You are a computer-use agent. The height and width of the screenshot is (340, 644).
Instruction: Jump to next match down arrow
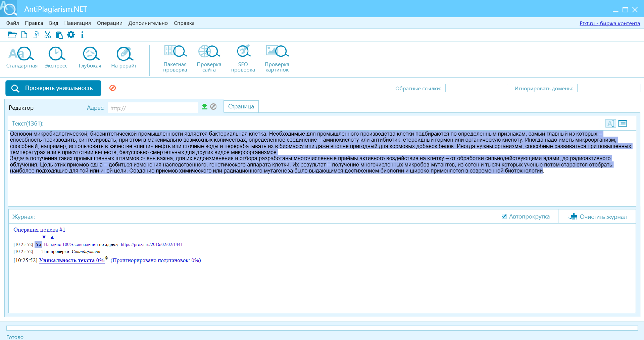(x=44, y=237)
